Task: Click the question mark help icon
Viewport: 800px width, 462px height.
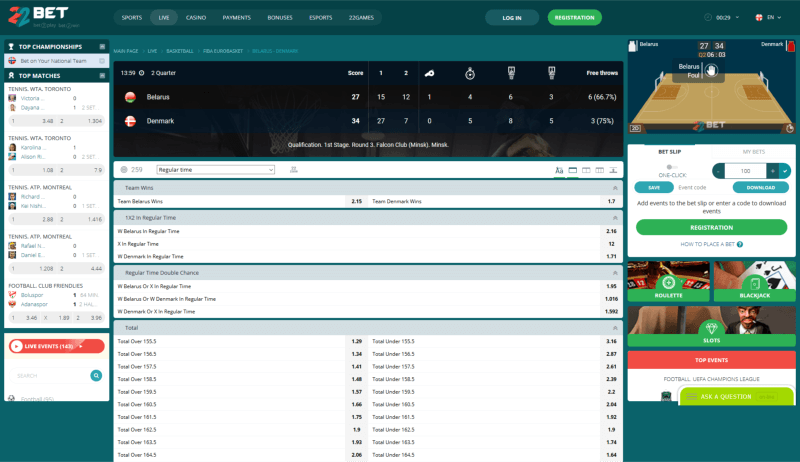Action: (740, 244)
